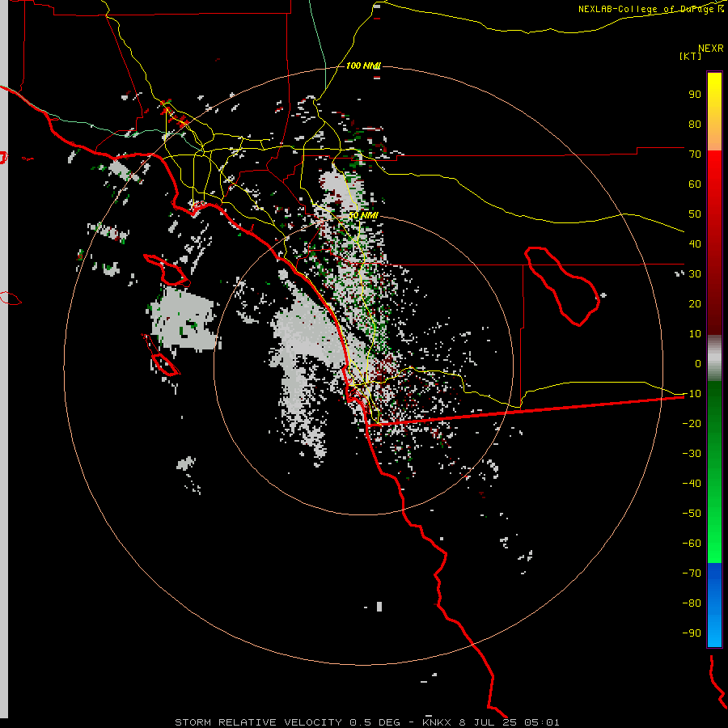The height and width of the screenshot is (728, 728).
Task: Click the 50 NMI range ring label
Action: 363,216
